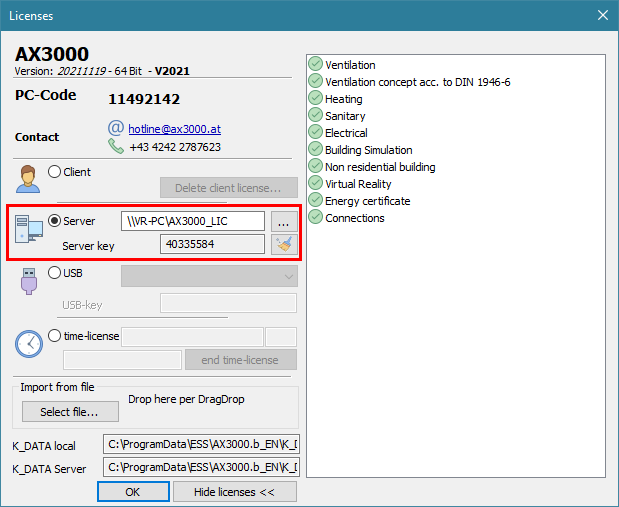Image resolution: width=619 pixels, height=507 pixels.
Task: Click the server computer icon
Action: pos(29,229)
